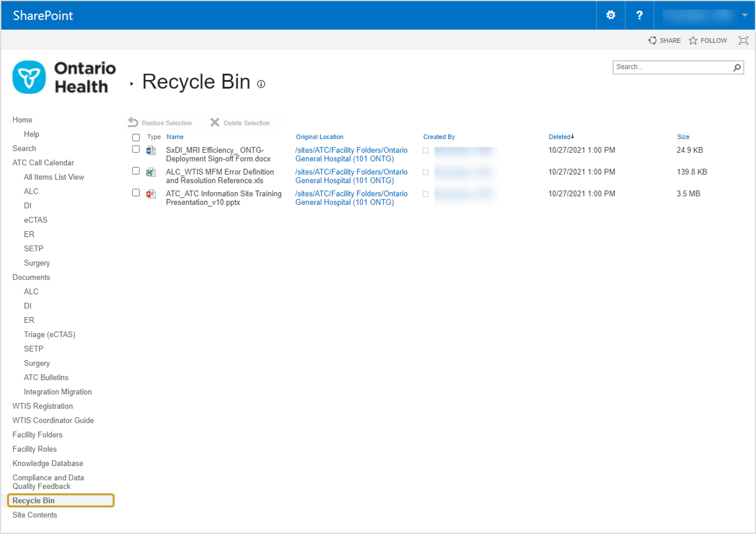The image size is (756, 534).
Task: Open original location link of docx file
Action: 351,154
